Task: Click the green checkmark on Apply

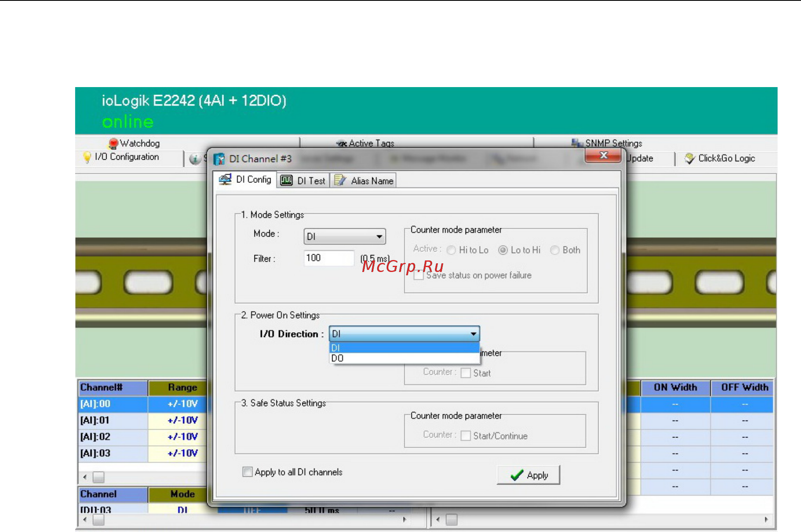Action: [x=516, y=475]
